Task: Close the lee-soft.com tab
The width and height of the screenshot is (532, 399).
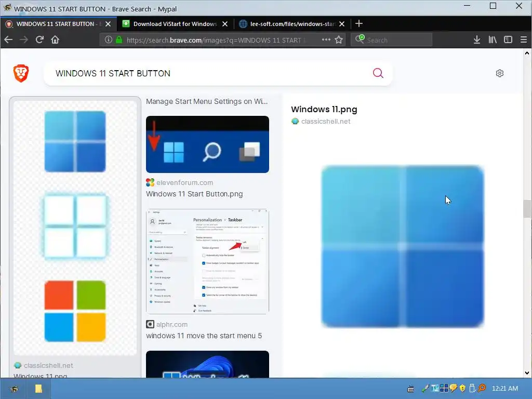Action: [342, 24]
